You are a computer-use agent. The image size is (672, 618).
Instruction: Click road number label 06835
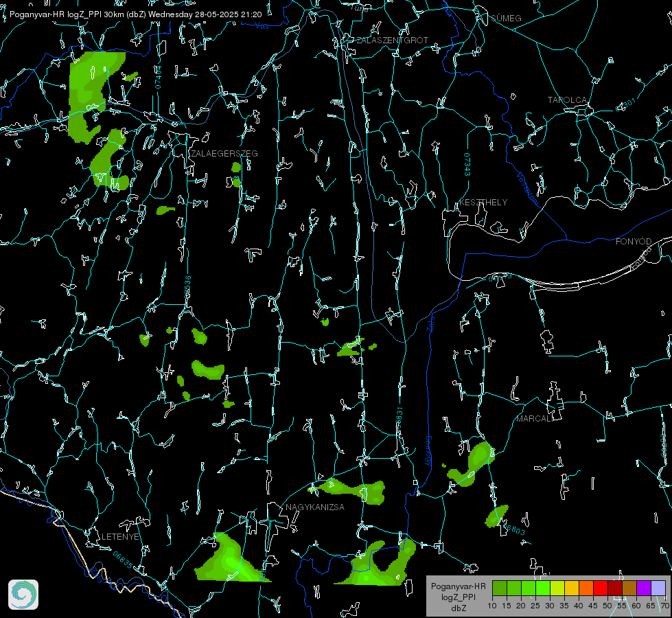123,560
